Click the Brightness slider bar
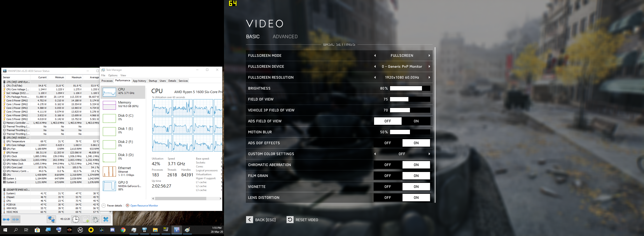 click(410, 88)
